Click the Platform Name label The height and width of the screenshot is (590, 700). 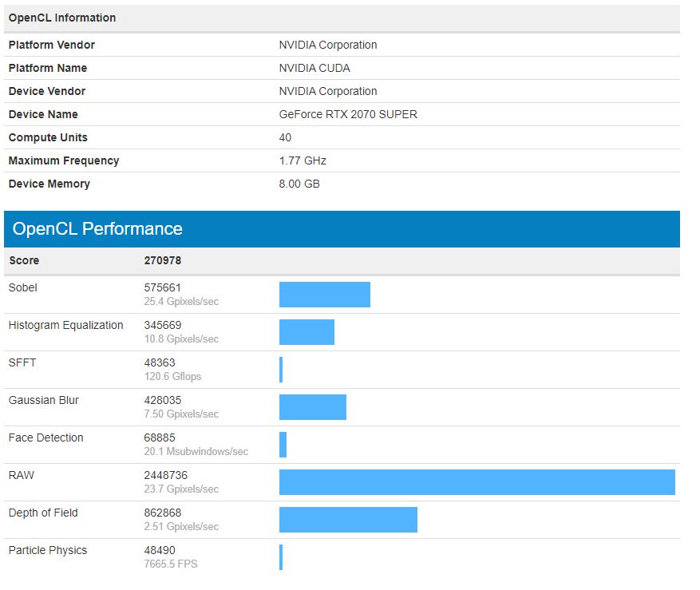(x=48, y=69)
